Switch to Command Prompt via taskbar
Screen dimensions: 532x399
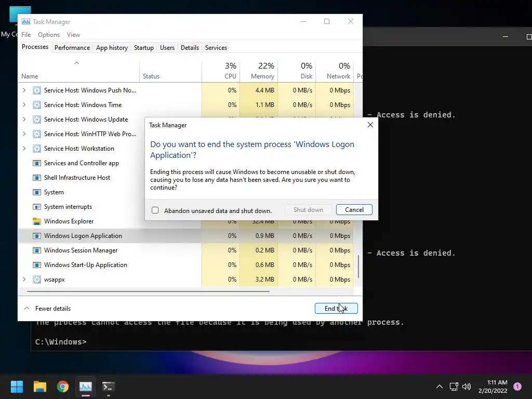pos(109,387)
